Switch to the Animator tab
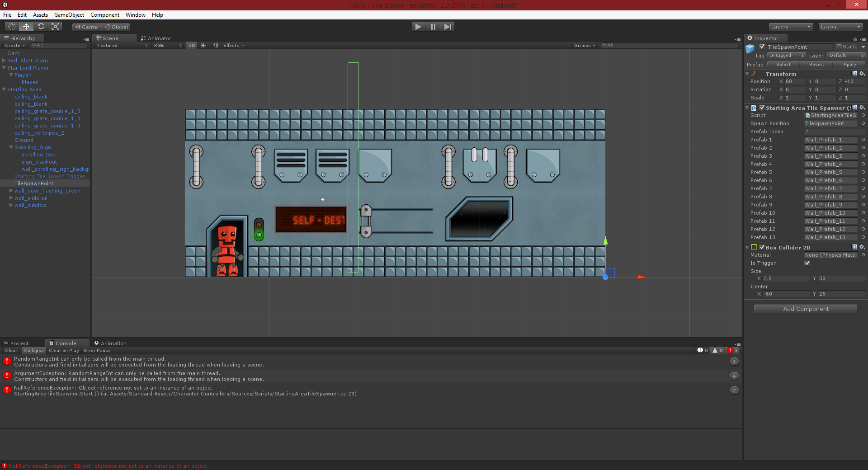 point(156,38)
